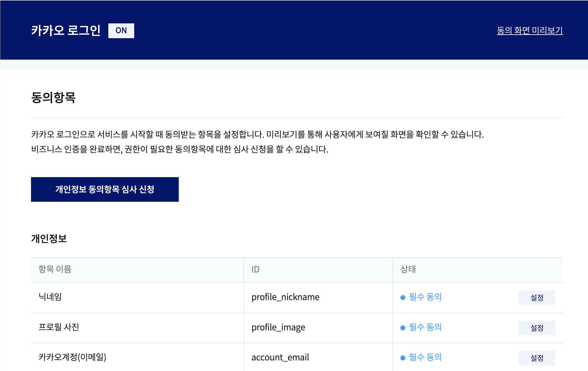Select the profile_nickname ID text
The height and width of the screenshot is (371, 588).
pos(285,297)
